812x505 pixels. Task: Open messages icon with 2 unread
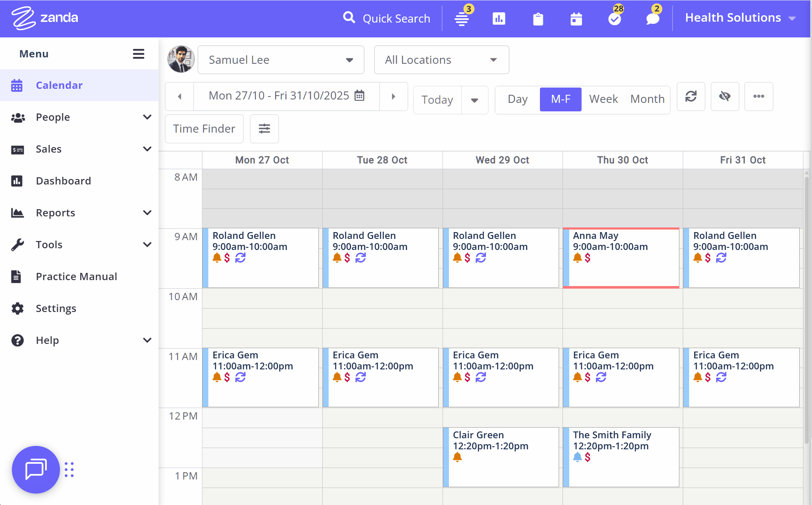pos(652,19)
